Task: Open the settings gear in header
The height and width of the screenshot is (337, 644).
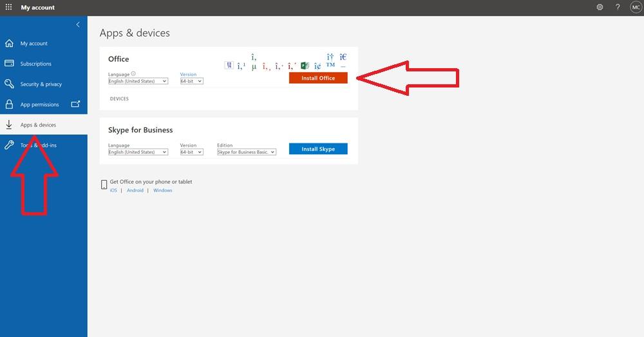Action: click(x=600, y=8)
